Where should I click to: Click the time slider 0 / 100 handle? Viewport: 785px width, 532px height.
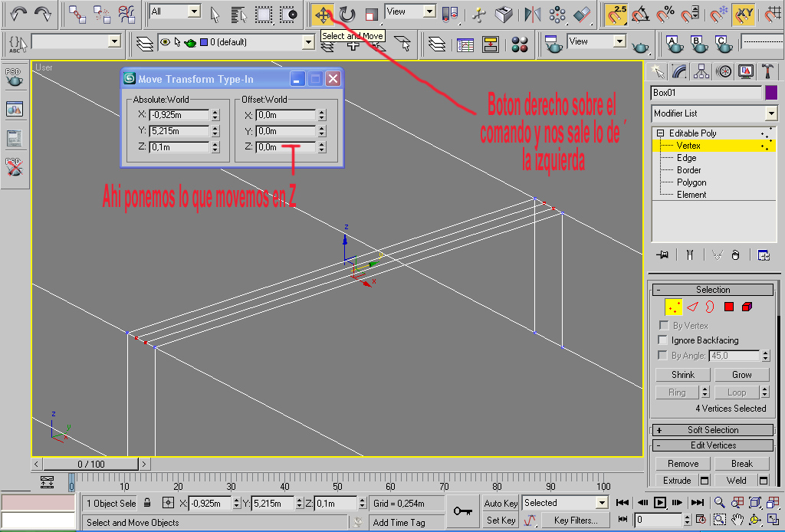pyautogui.click(x=90, y=465)
